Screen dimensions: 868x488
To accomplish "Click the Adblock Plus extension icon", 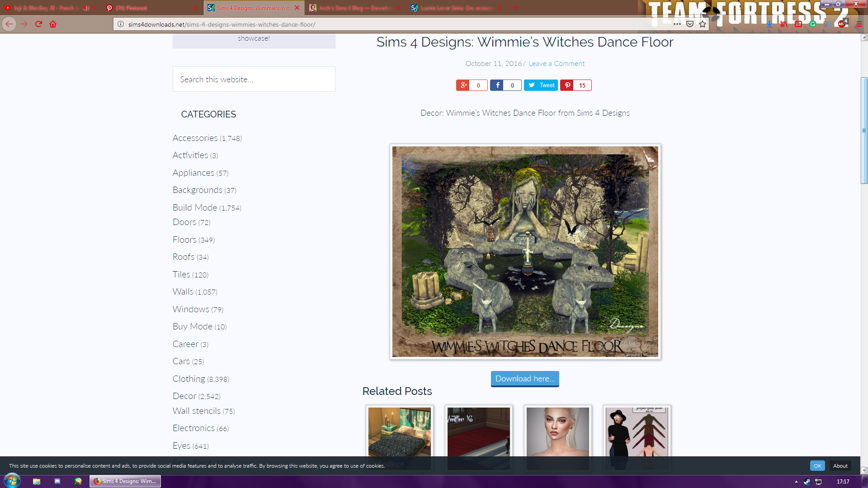I will pyautogui.click(x=842, y=24).
